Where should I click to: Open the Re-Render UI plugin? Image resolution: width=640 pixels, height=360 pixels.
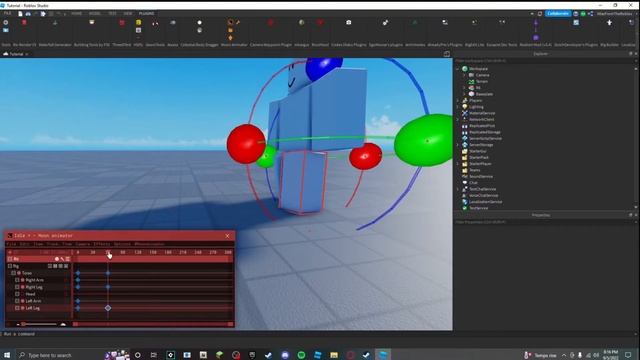24,22
